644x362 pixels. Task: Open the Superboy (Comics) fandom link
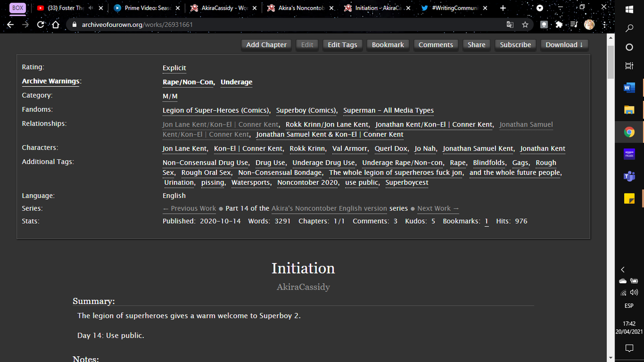point(306,110)
